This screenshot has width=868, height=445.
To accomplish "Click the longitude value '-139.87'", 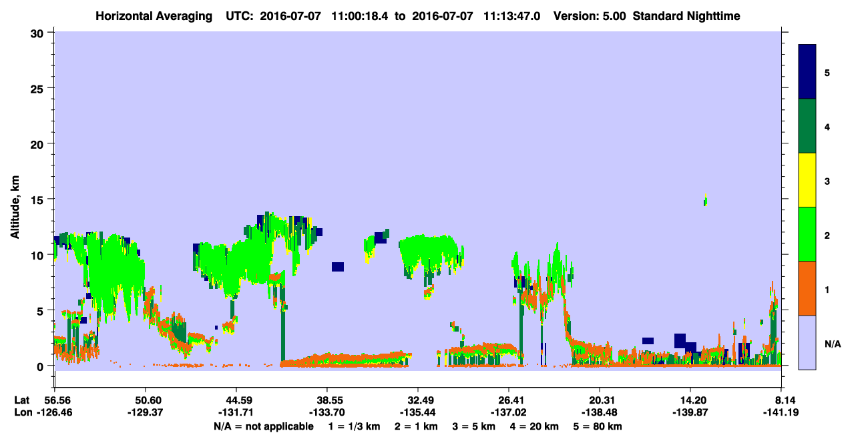I will (690, 413).
